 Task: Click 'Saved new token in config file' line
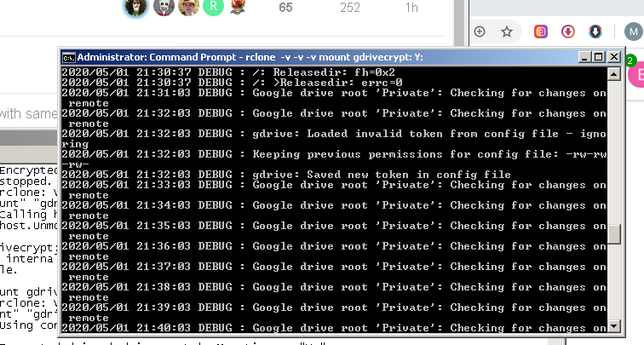tap(286, 174)
